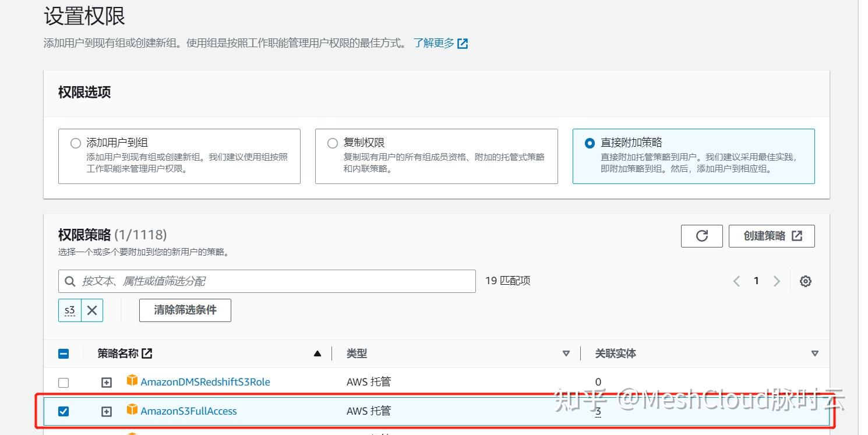This screenshot has width=868, height=435.
Task: Click the search magnifier icon in filter box
Action: coord(69,281)
